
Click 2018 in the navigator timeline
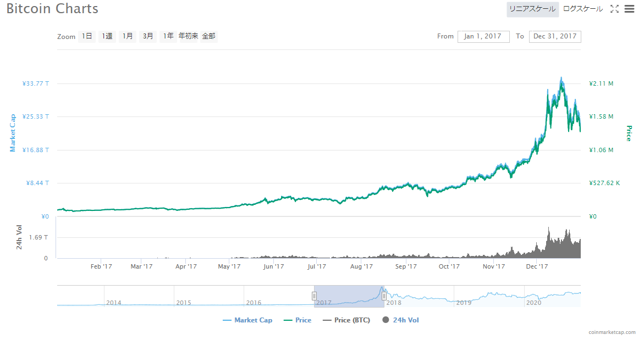[394, 303]
